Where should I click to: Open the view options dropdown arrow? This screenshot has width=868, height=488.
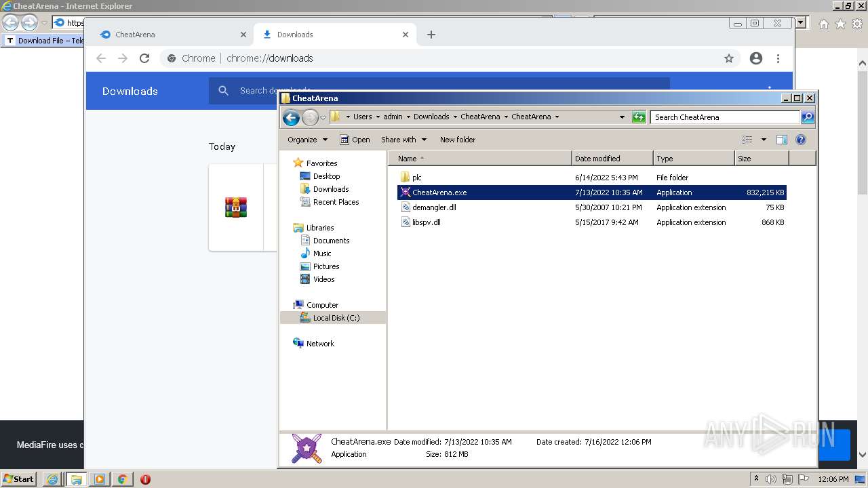coord(764,140)
